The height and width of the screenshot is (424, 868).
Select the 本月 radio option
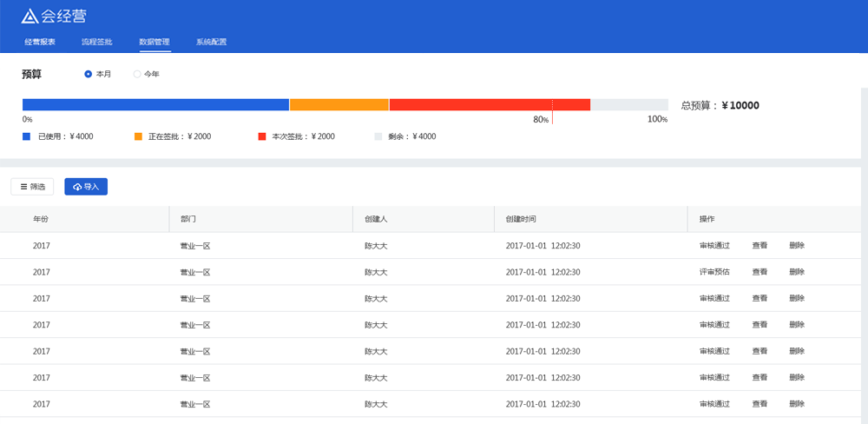88,74
